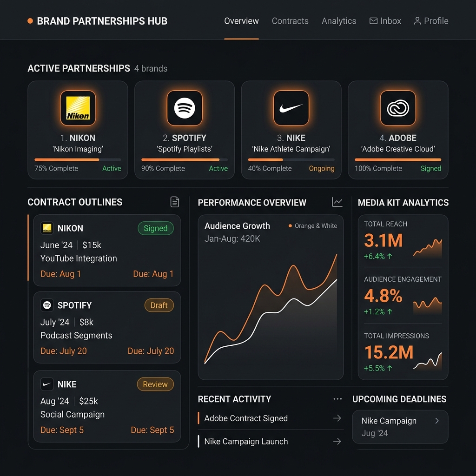Click the Nikon 75% progress bar

[78, 160]
